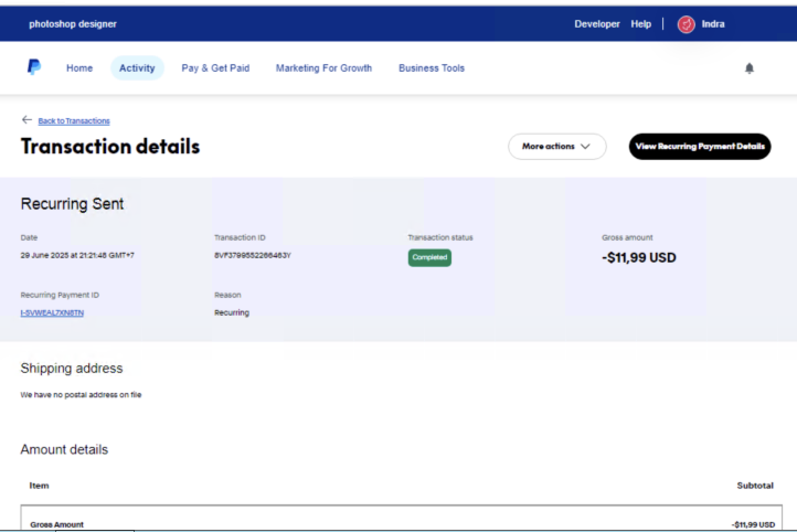Click 'We have no postal address on file'

(81, 395)
